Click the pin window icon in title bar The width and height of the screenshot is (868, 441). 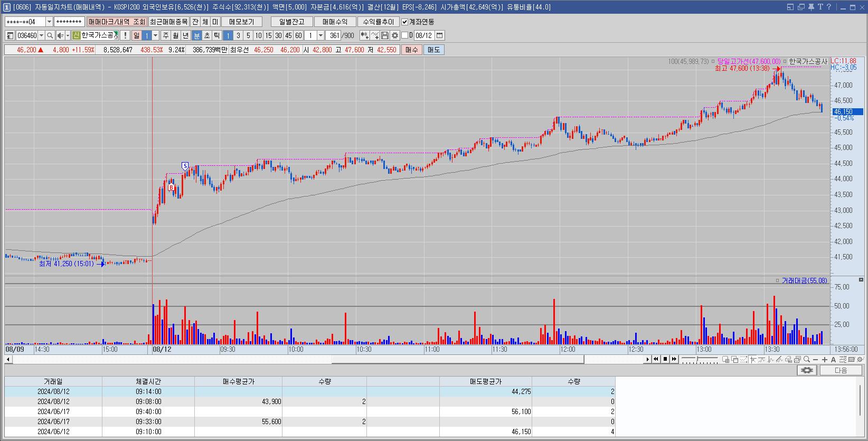point(811,7)
